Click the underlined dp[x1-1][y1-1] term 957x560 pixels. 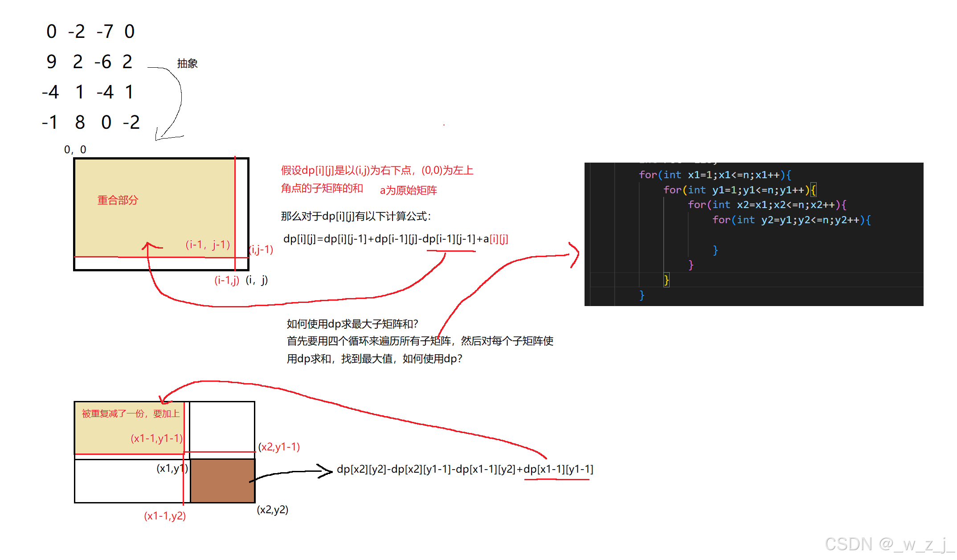tap(558, 469)
